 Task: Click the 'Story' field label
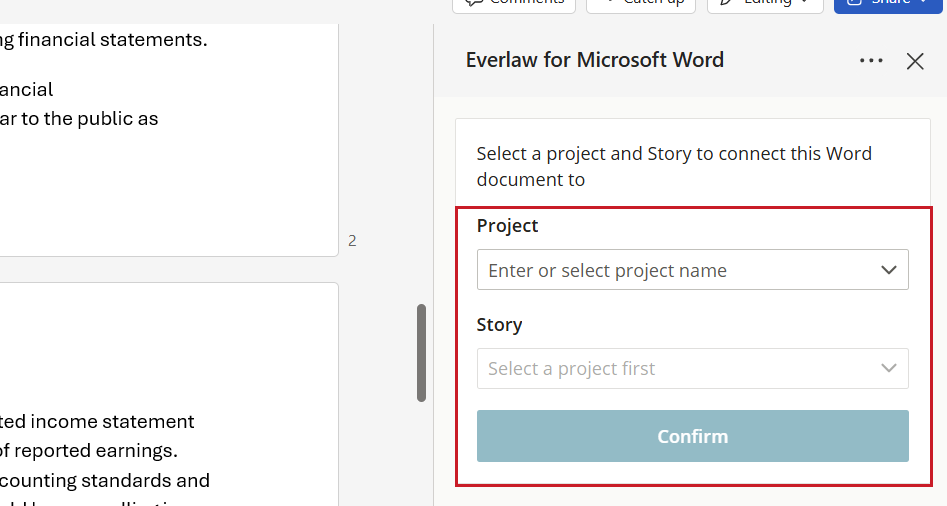pos(499,325)
